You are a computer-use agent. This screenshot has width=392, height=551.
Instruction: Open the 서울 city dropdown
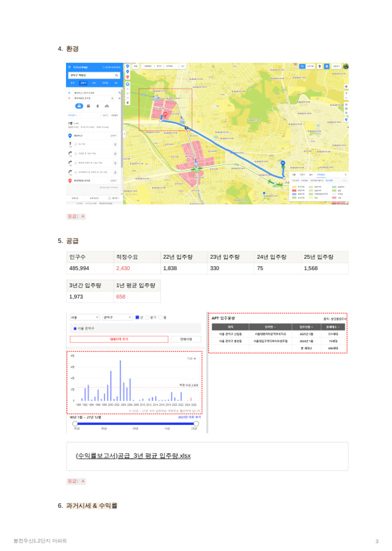84,317
